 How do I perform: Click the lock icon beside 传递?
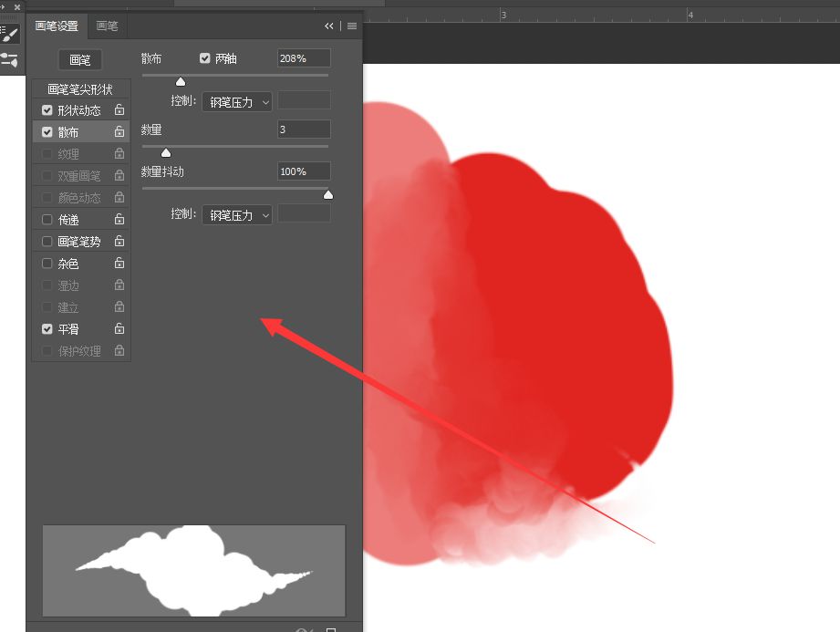coord(119,220)
